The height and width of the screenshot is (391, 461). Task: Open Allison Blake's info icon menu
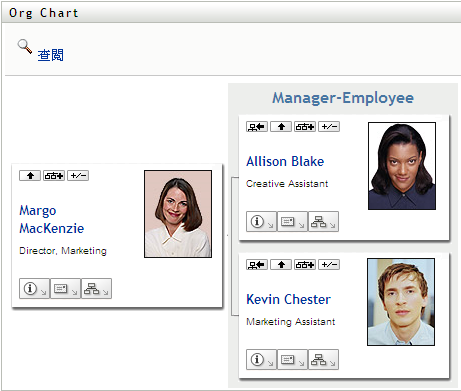(261, 221)
